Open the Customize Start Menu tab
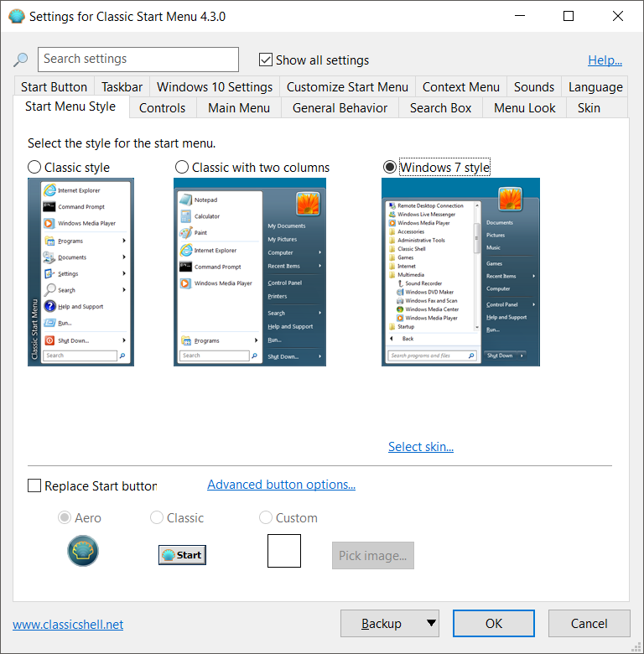644x654 pixels. point(347,86)
